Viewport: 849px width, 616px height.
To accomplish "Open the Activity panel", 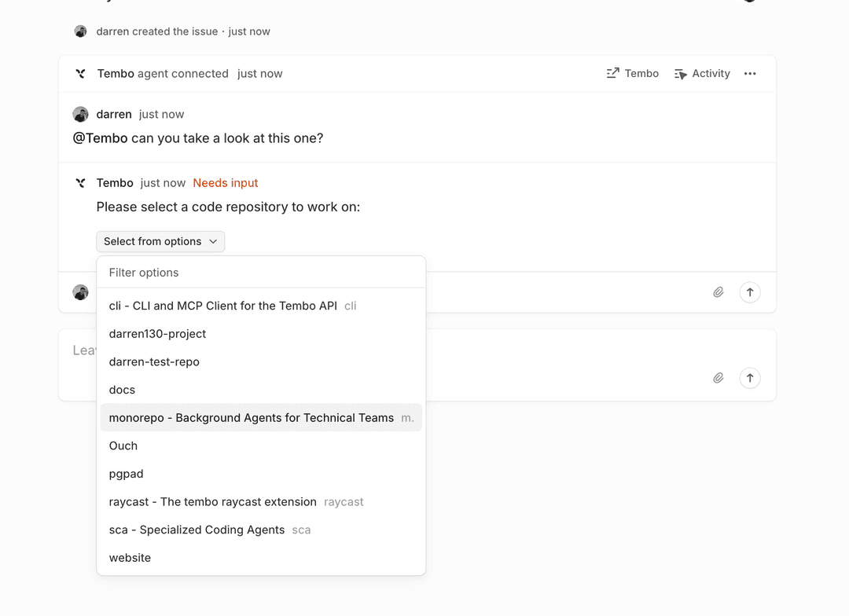I will (702, 74).
